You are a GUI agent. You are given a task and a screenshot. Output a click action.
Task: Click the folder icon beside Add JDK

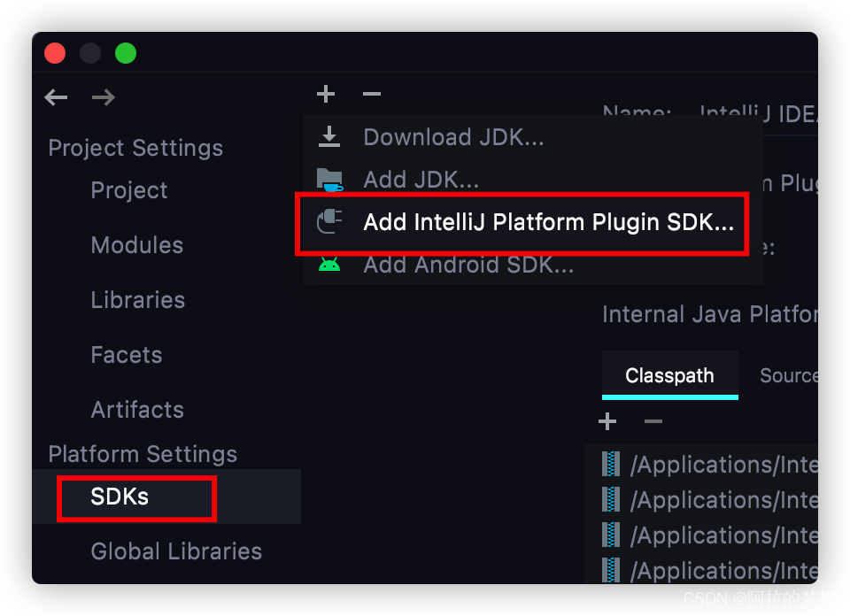(x=329, y=180)
